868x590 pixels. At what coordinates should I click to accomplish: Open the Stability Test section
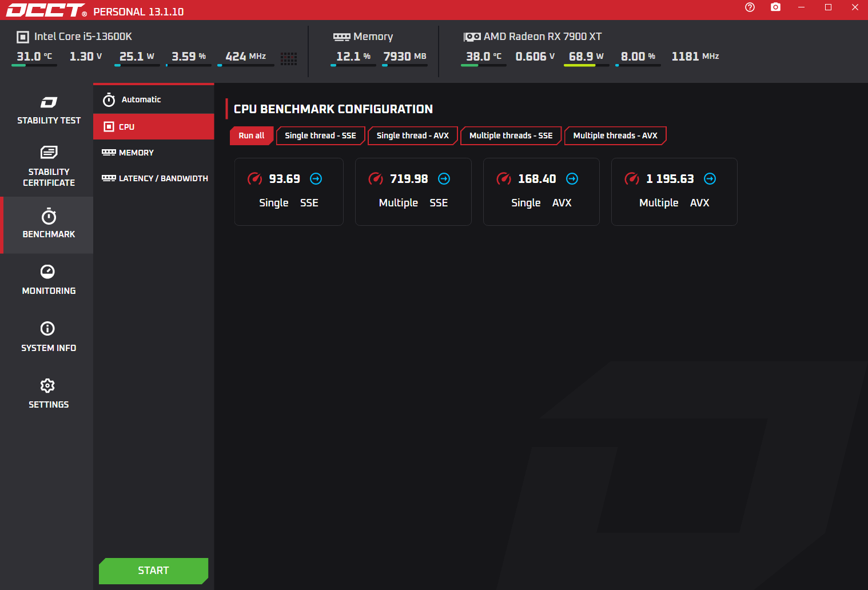point(49,111)
